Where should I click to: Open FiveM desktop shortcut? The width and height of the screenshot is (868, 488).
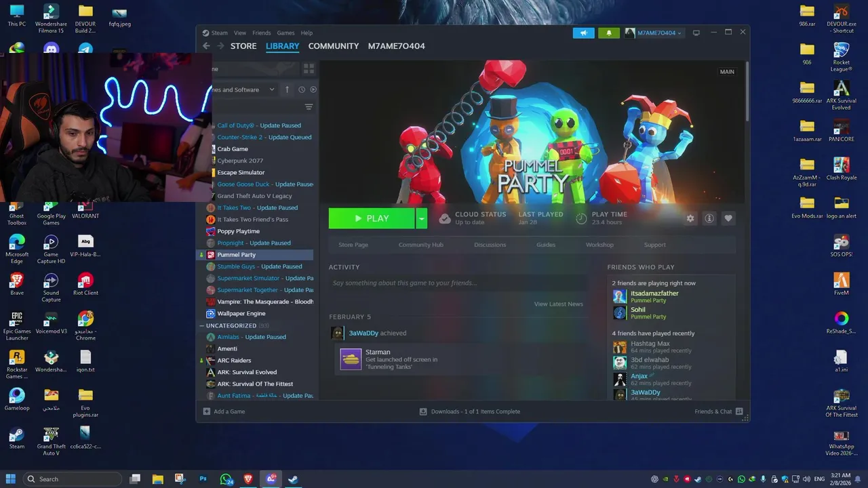[x=842, y=283]
